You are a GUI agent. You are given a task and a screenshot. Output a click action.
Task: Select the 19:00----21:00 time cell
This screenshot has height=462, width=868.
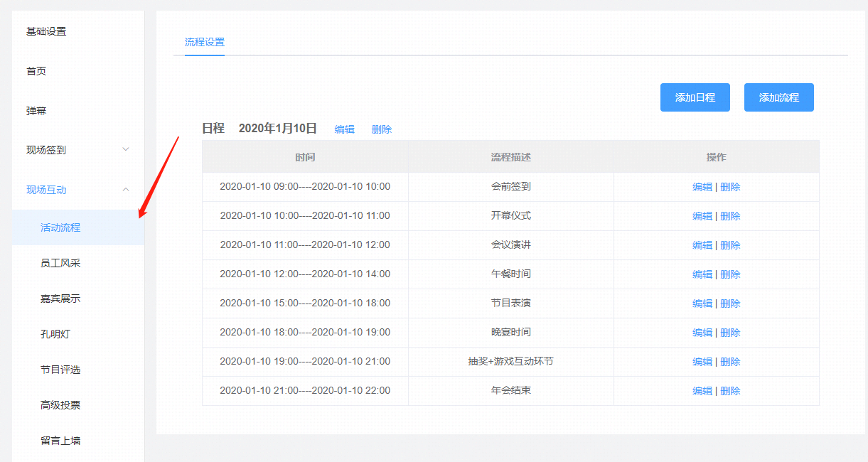point(305,362)
